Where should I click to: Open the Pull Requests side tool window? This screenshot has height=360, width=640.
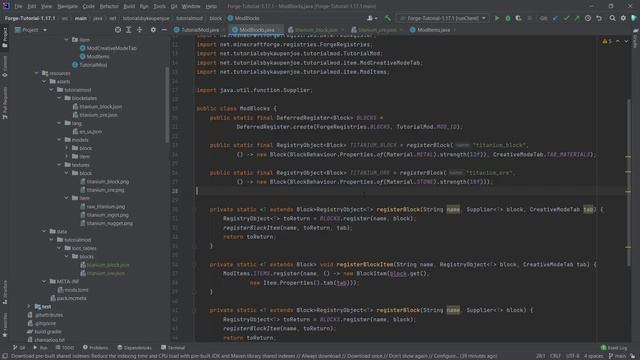click(x=5, y=103)
